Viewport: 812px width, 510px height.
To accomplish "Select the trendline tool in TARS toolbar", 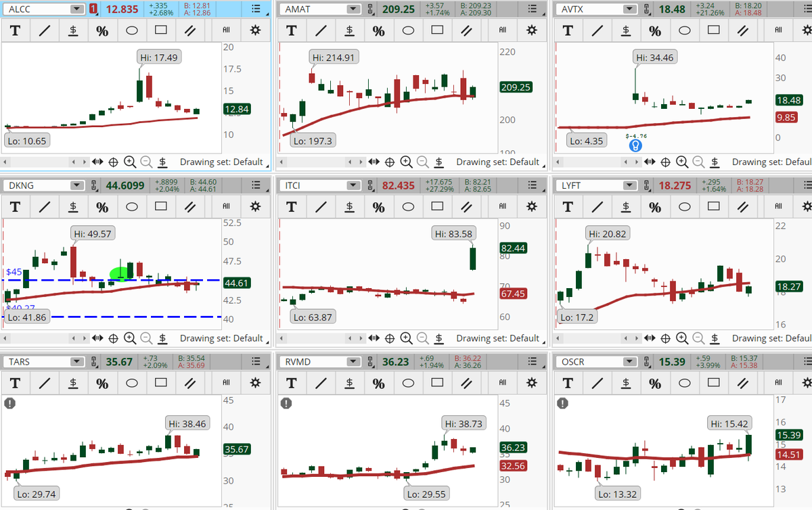I will pyautogui.click(x=44, y=384).
